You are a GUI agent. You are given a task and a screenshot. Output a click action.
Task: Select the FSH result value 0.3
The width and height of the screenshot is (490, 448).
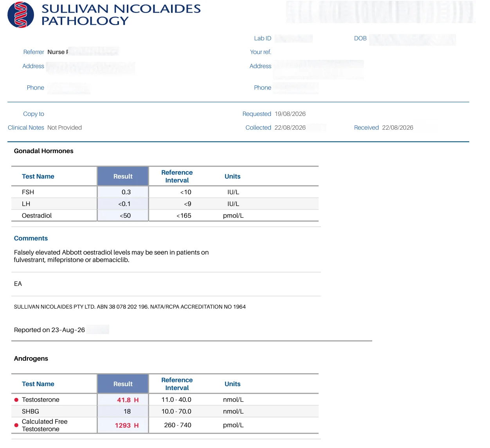coord(126,192)
